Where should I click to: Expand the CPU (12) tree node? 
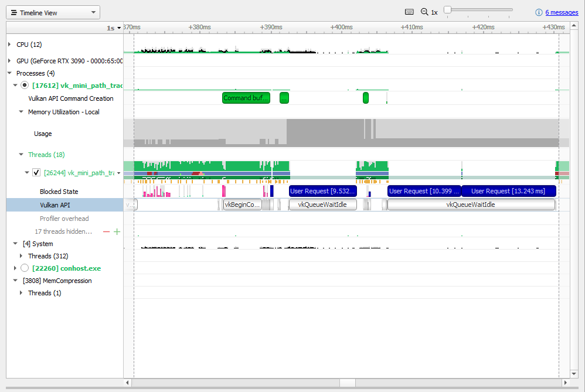coord(8,44)
